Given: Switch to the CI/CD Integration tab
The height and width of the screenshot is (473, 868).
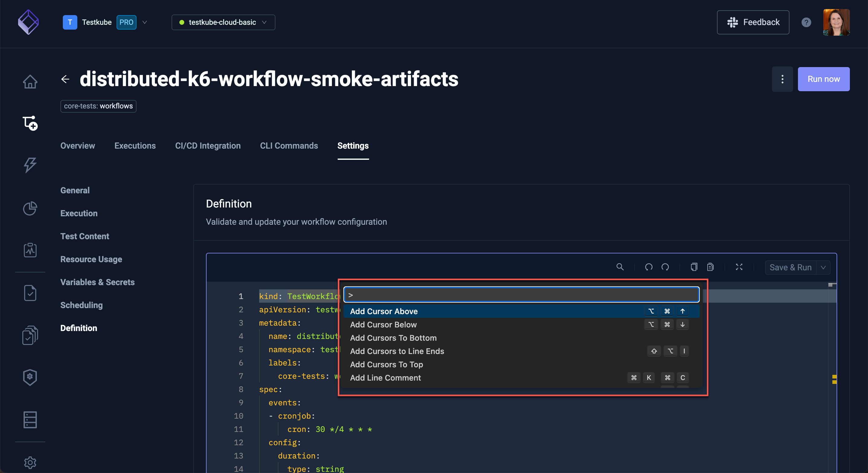Looking at the screenshot, I should coord(208,146).
